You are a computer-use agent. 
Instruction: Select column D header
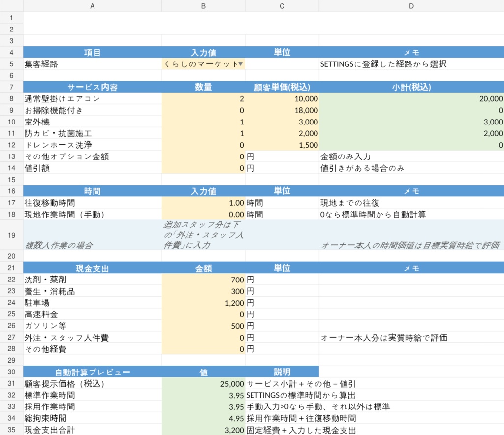coord(411,6)
